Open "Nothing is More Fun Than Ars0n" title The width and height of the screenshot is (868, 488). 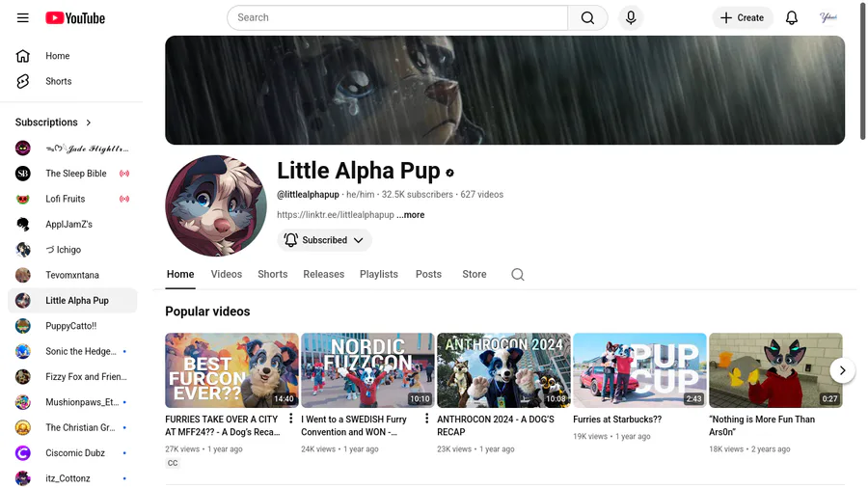(x=762, y=425)
